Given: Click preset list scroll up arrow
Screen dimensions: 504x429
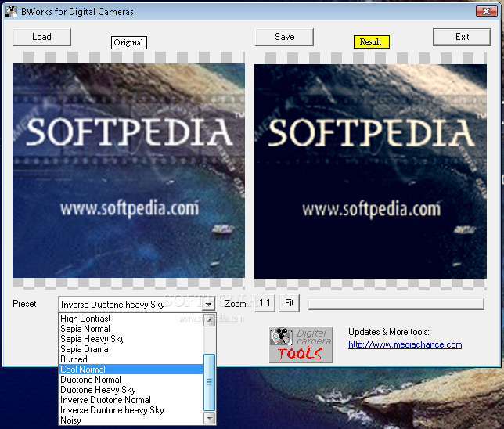Looking at the screenshot, I should [210, 320].
